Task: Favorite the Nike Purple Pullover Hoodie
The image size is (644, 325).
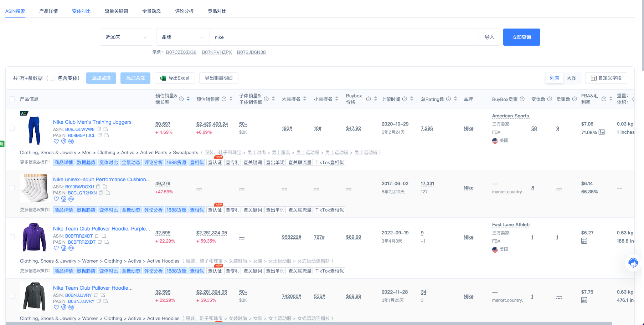Action: coord(56,248)
